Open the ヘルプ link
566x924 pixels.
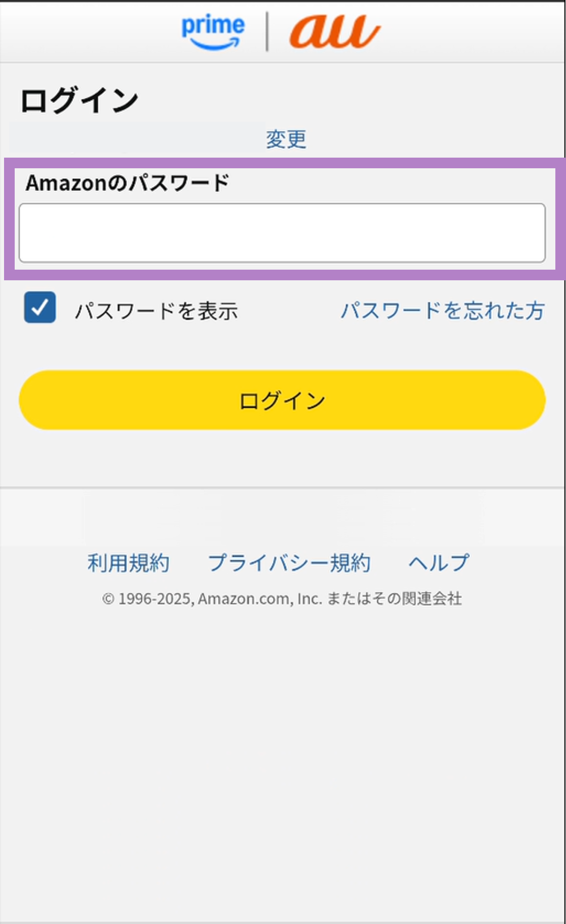point(439,563)
